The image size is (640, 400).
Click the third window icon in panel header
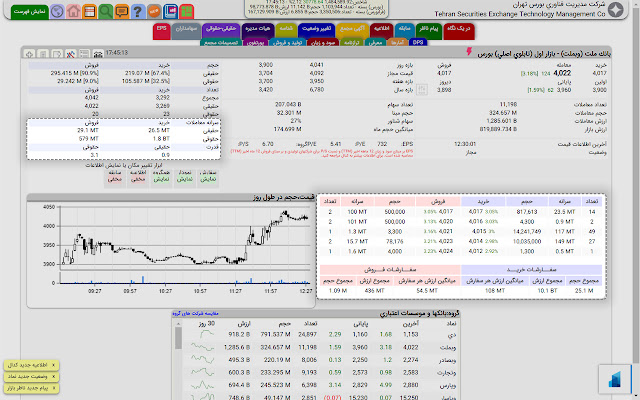[x=57, y=54]
